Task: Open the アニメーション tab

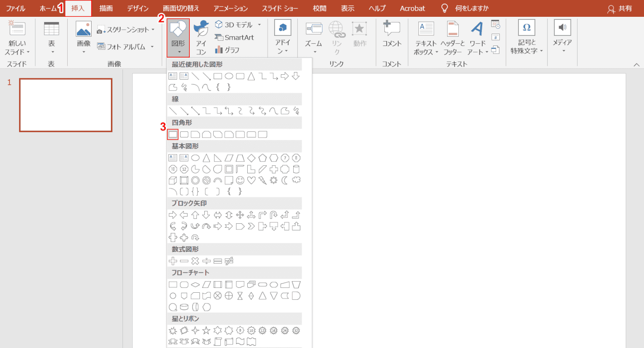Action: pyautogui.click(x=230, y=8)
